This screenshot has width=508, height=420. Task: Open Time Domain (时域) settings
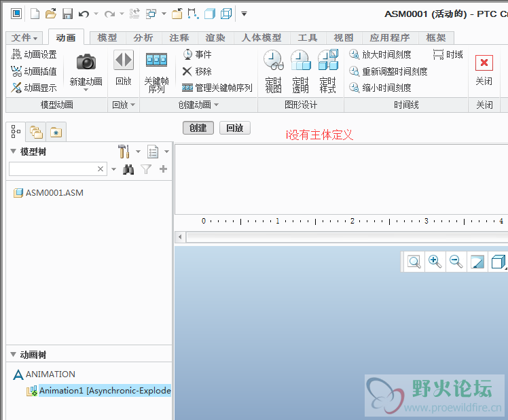click(x=448, y=54)
